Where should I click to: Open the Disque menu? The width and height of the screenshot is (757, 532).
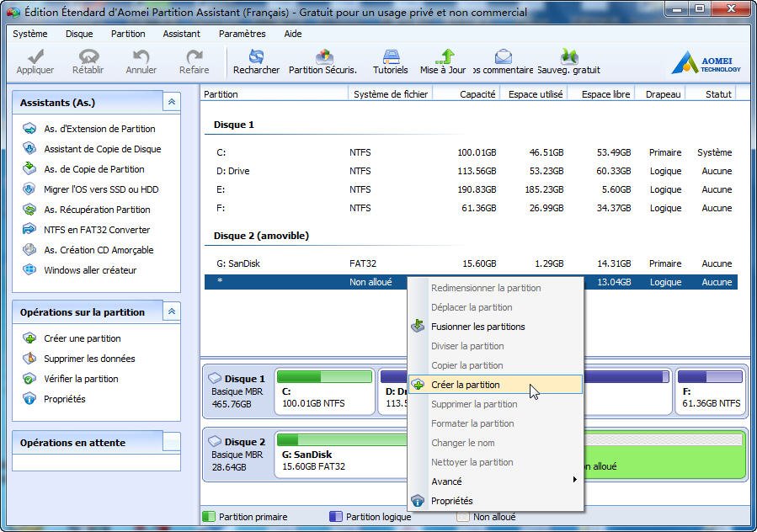(x=79, y=34)
